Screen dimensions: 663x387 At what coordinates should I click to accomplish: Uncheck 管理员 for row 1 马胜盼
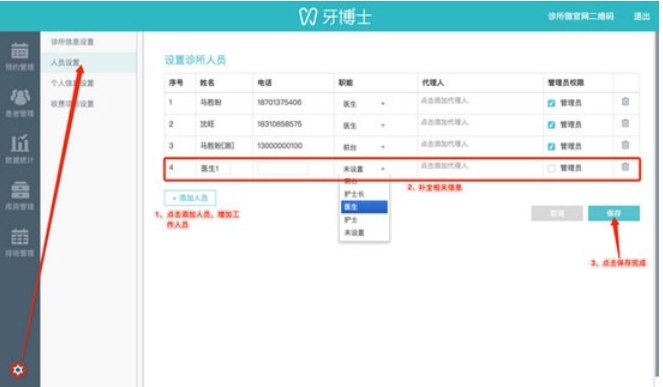coord(551,103)
